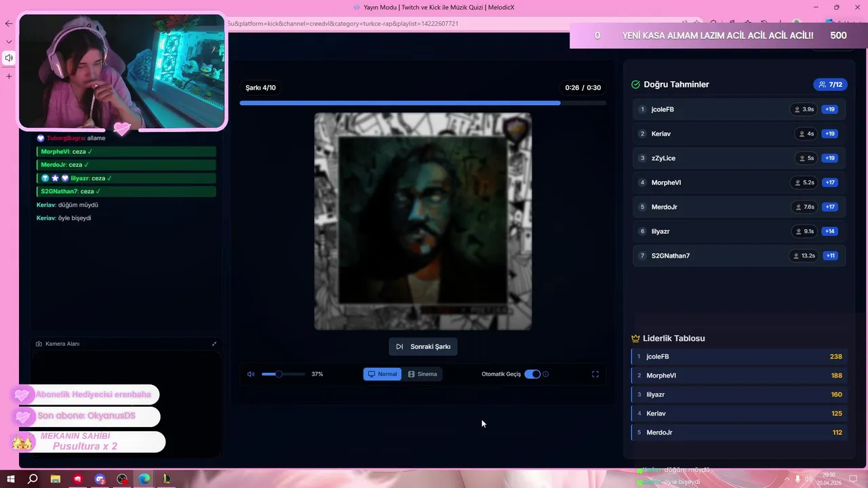This screenshot has height=488, width=868.
Task: Open Windows taskbar search
Action: (33, 479)
